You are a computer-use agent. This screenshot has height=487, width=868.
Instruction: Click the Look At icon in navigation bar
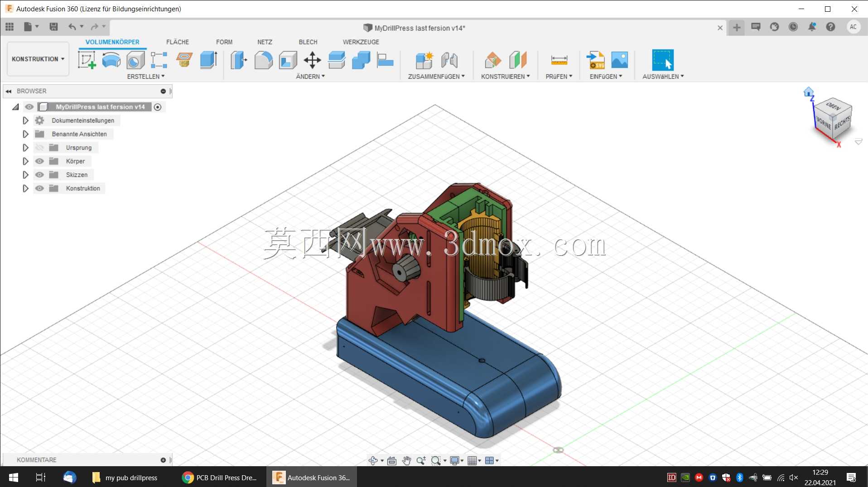point(392,460)
